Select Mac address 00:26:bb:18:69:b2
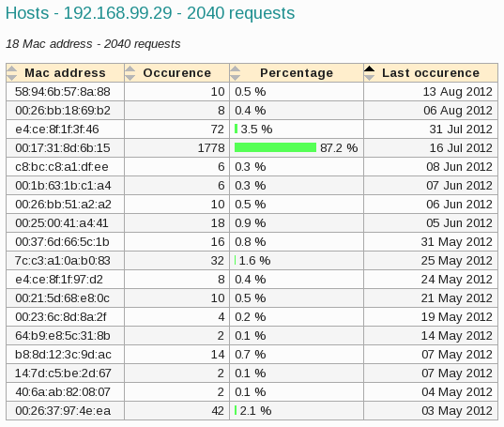504x427 pixels. tap(63, 111)
